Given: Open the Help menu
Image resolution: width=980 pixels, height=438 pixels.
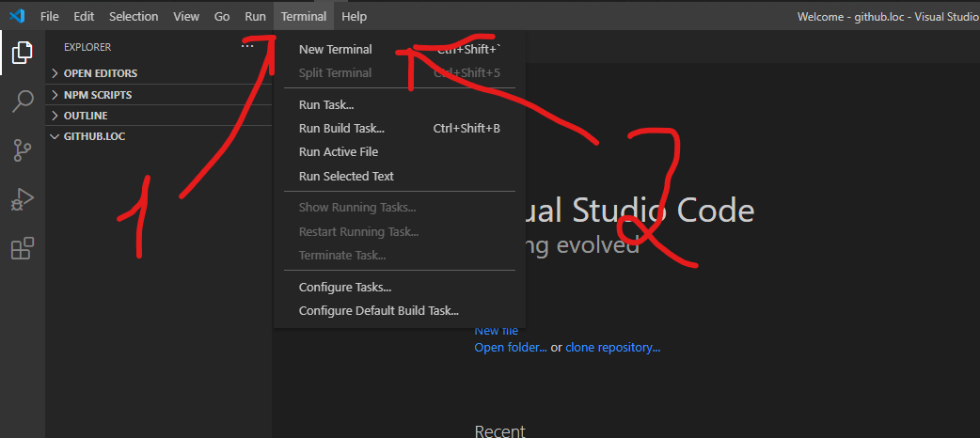Looking at the screenshot, I should pos(355,17).
